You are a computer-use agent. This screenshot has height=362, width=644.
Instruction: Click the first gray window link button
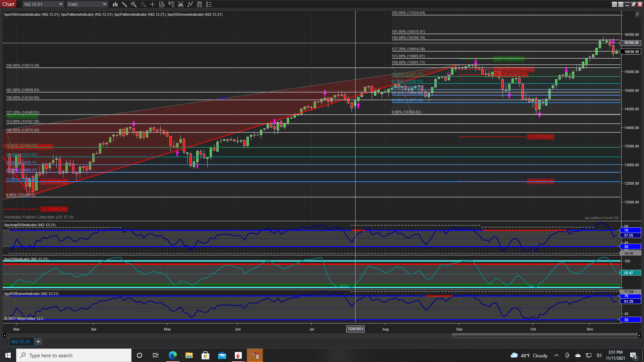pyautogui.click(x=614, y=4)
